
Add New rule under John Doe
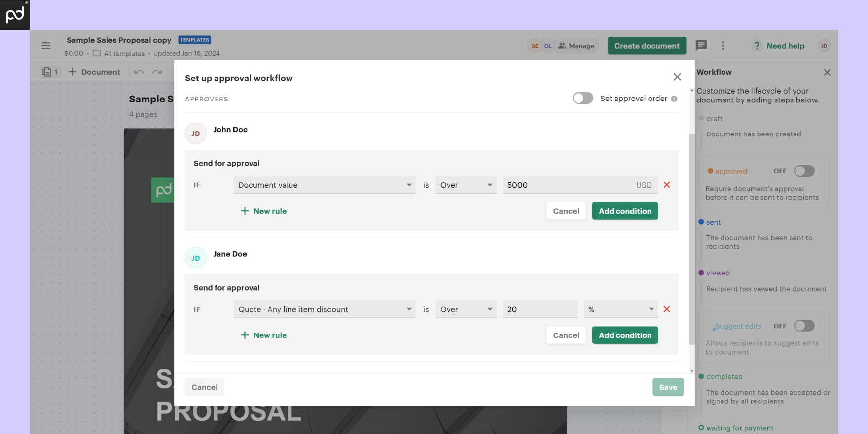[x=264, y=211]
